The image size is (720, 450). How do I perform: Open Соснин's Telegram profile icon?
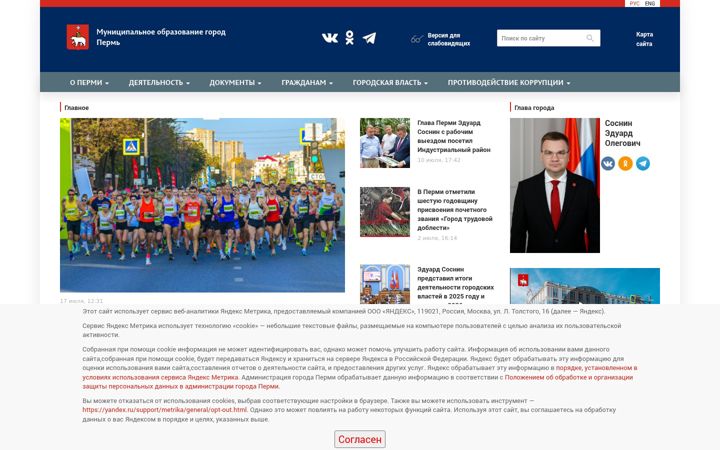point(643,163)
